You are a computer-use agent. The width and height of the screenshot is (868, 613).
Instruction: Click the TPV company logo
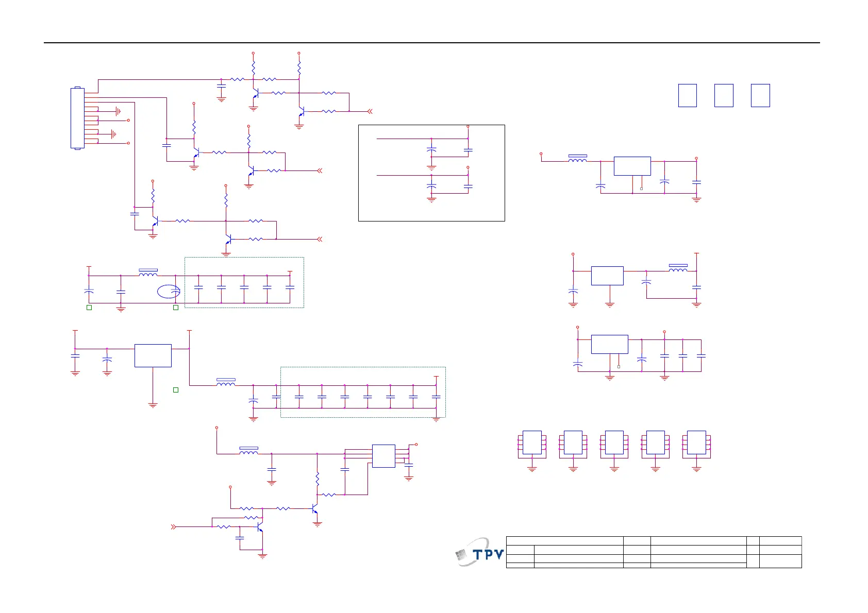point(479,552)
